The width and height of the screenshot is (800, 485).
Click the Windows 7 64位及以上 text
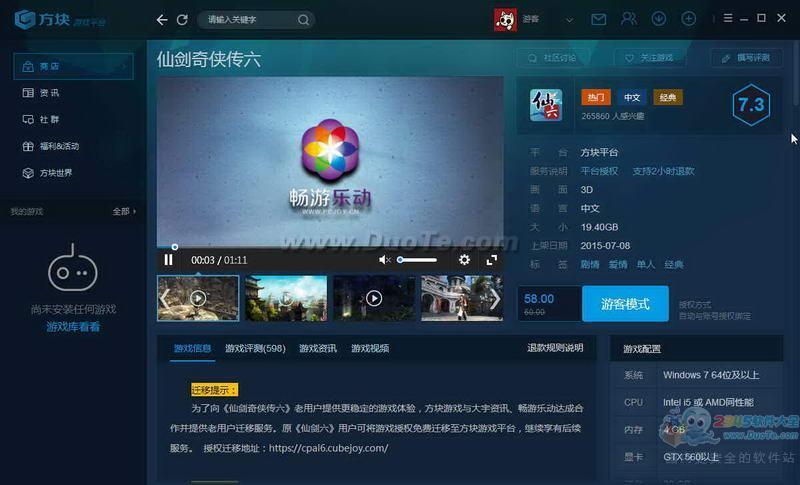711,375
